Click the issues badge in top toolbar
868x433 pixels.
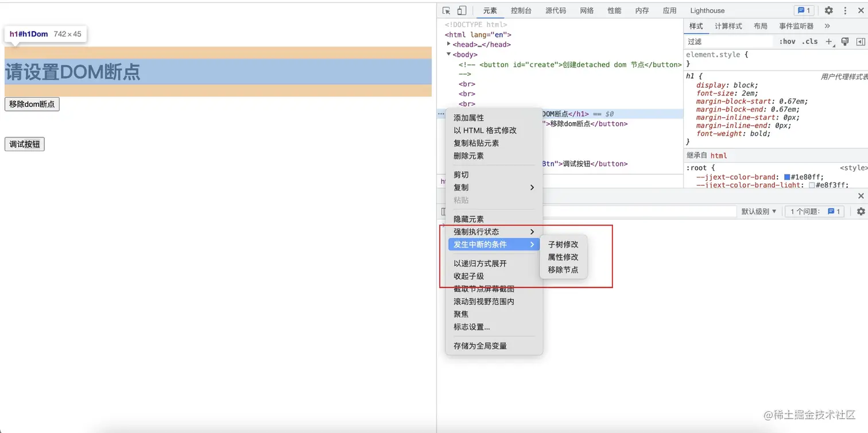tap(803, 10)
